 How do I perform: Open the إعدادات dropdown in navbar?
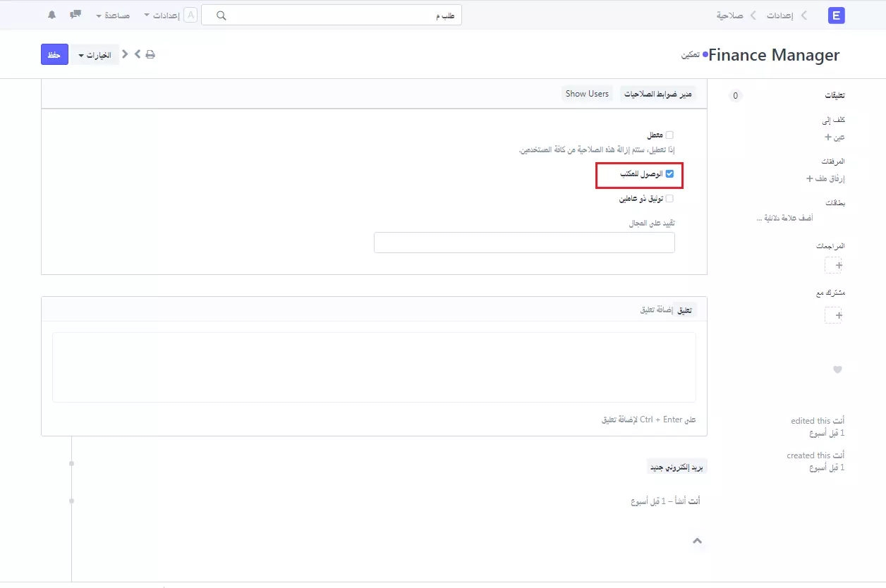pyautogui.click(x=162, y=15)
